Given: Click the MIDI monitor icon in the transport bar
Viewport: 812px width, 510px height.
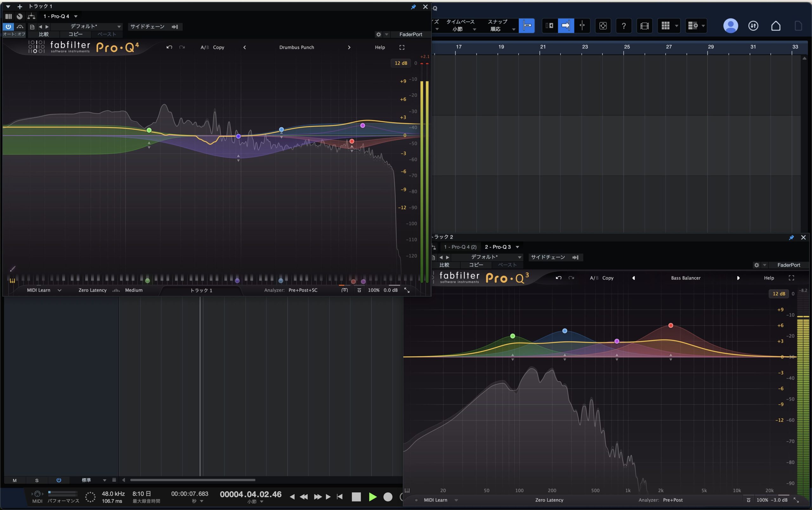Looking at the screenshot, I should tap(37, 494).
